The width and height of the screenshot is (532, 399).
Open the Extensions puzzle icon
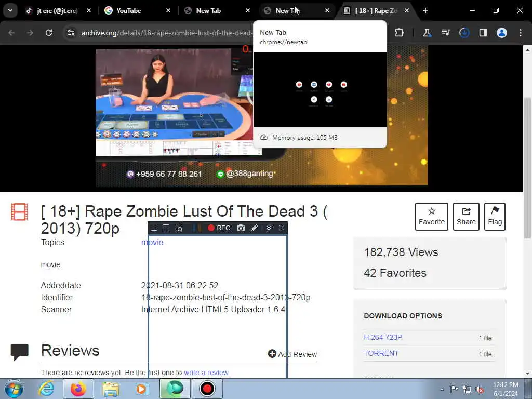(400, 33)
